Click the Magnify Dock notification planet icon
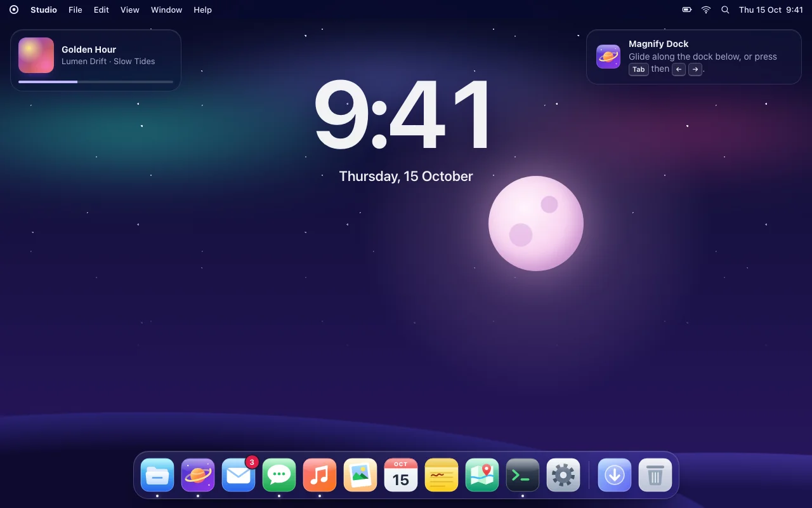Screen dimensions: 812x508 (608, 57)
